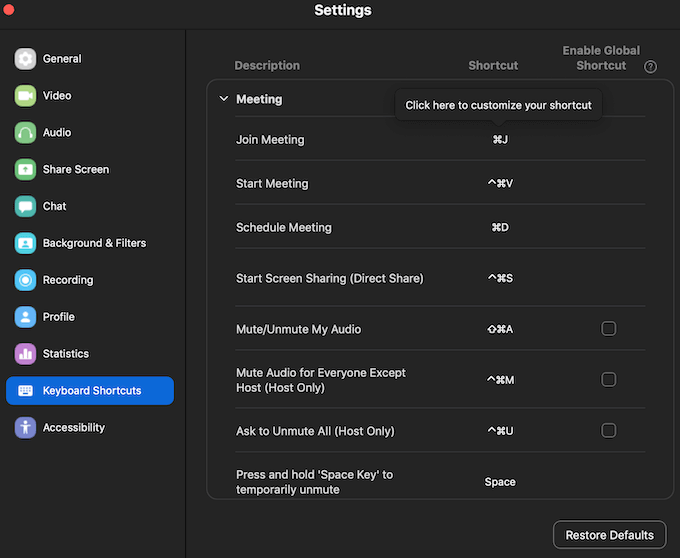Check global shortcut for Mute Audio for Everyone
Screen dimensions: 680x558
[609, 380]
